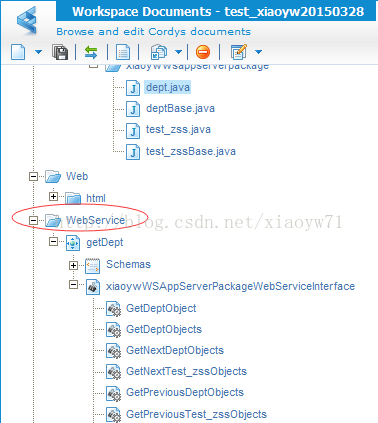
Task: Click the GetDeptObject operation icon
Action: point(113,309)
